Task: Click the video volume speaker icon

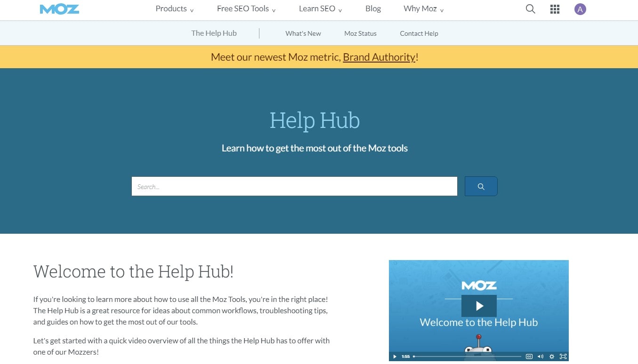Action: (x=541, y=356)
